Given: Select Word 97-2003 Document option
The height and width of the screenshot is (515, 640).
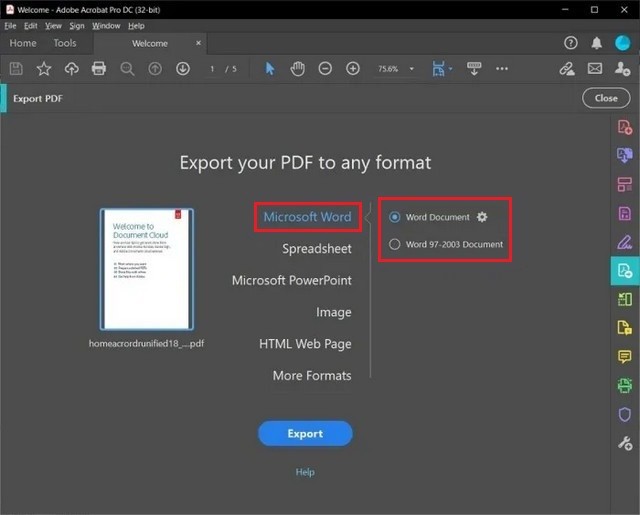Looking at the screenshot, I should coord(395,244).
